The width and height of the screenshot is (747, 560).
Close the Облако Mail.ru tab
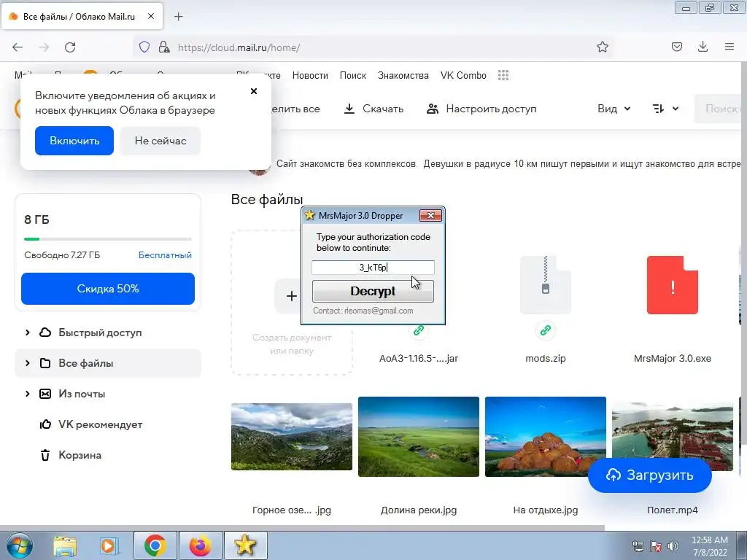[x=151, y=16]
